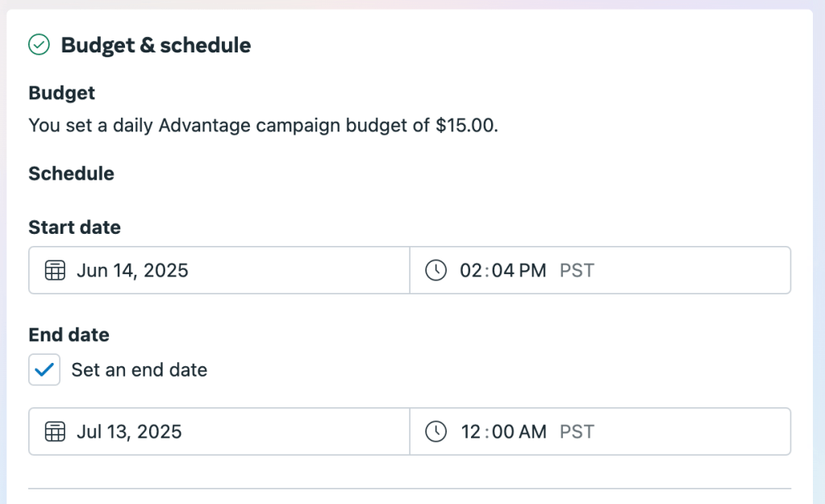This screenshot has width=825, height=504.
Task: Click the Start date field label
Action: [x=74, y=227]
